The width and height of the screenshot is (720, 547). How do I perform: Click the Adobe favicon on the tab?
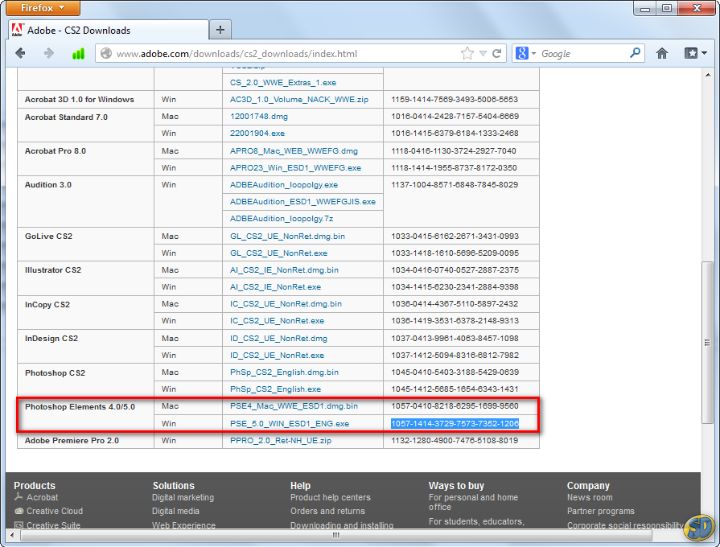point(17,30)
